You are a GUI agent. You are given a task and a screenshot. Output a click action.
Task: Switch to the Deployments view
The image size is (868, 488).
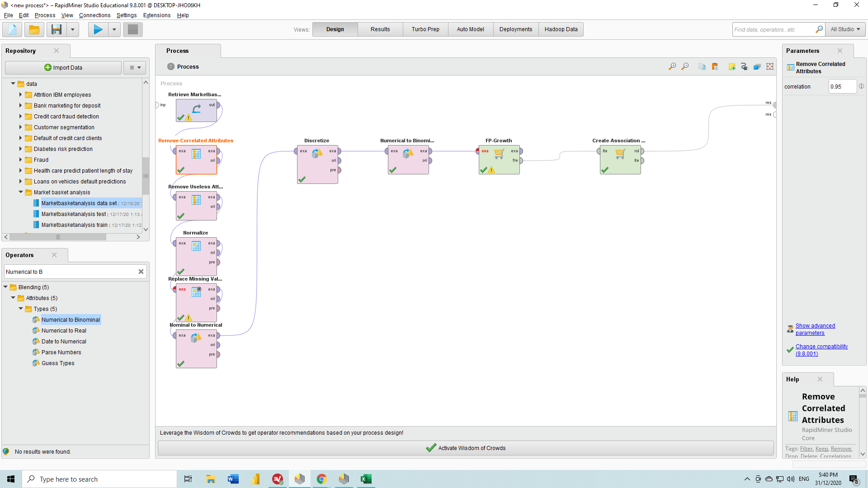pos(516,29)
